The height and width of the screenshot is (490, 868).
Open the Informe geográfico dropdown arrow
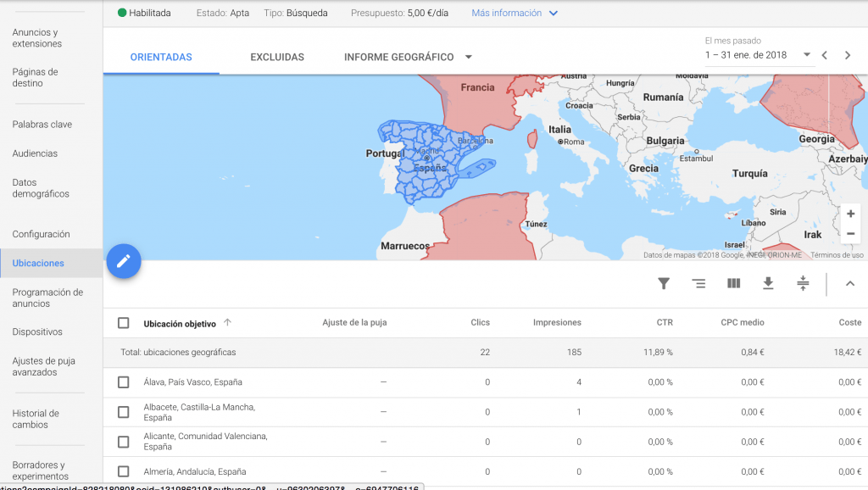pyautogui.click(x=468, y=57)
